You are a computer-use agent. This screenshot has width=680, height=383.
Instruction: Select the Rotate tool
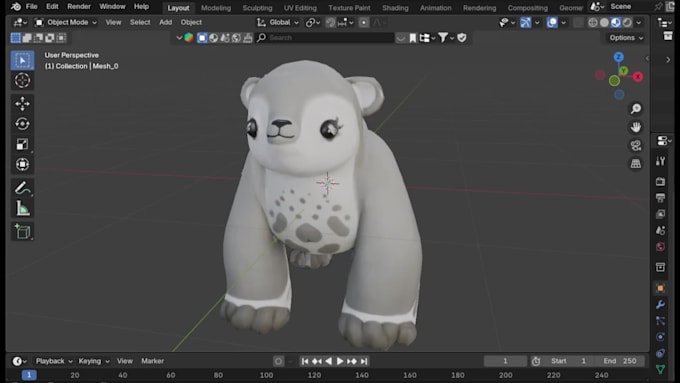click(23, 124)
